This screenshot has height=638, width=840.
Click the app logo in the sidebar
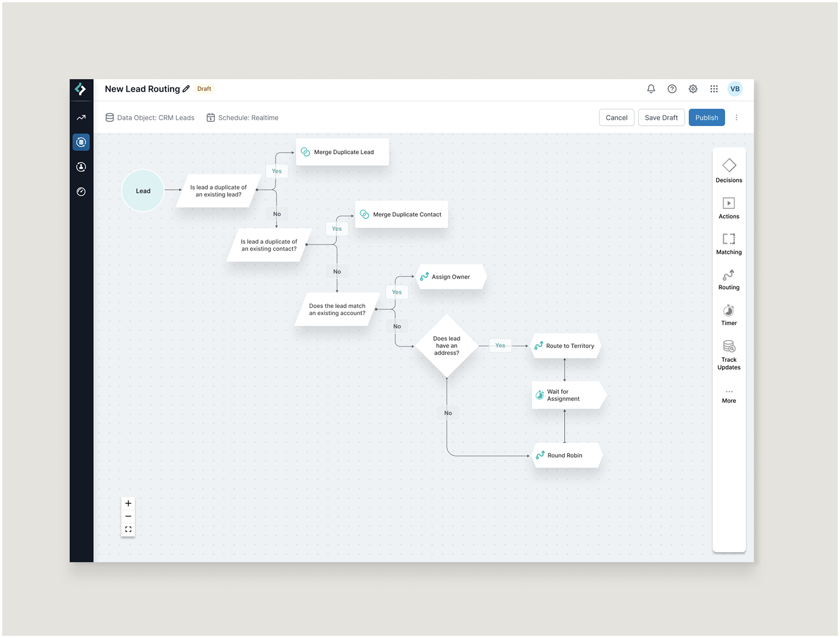click(x=81, y=89)
